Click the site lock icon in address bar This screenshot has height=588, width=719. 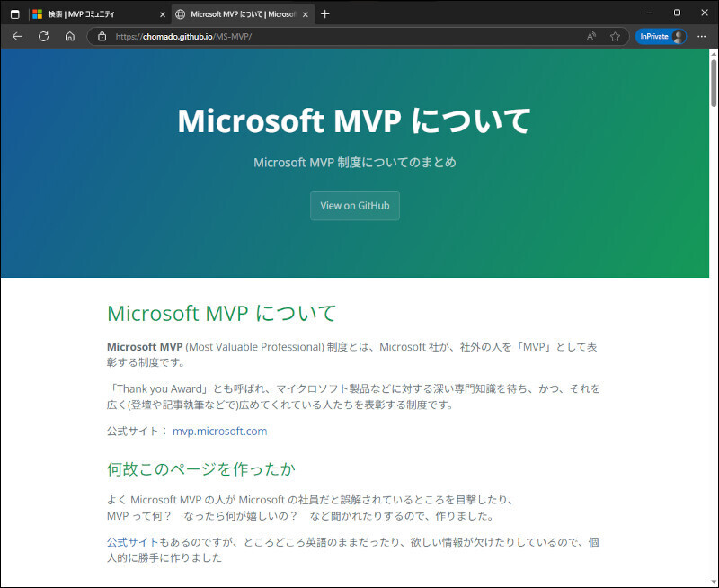(102, 37)
